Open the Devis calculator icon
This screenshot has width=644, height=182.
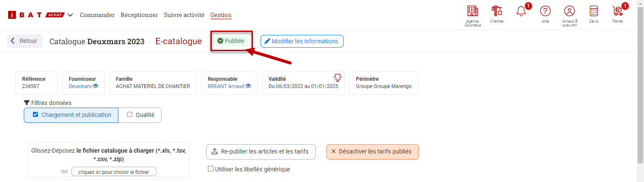click(594, 11)
